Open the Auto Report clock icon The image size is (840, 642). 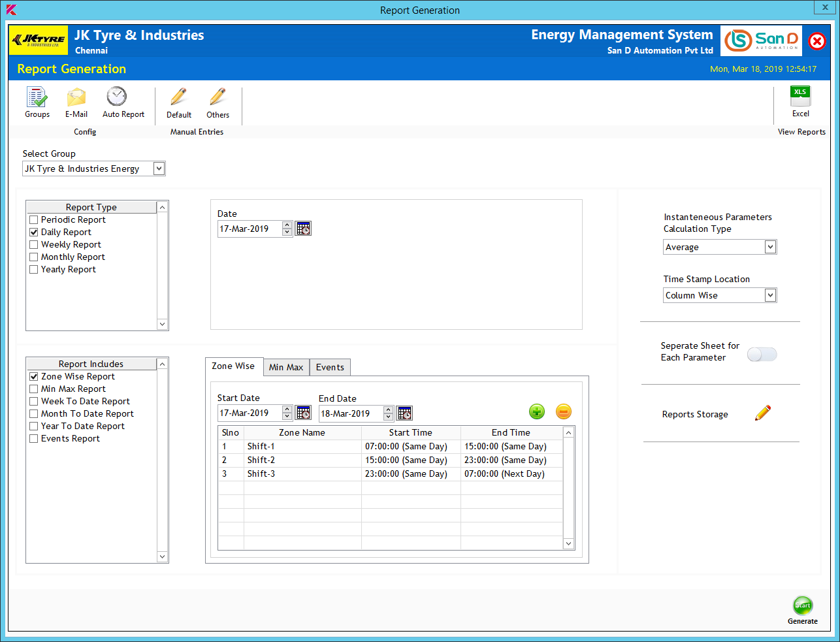pyautogui.click(x=117, y=97)
